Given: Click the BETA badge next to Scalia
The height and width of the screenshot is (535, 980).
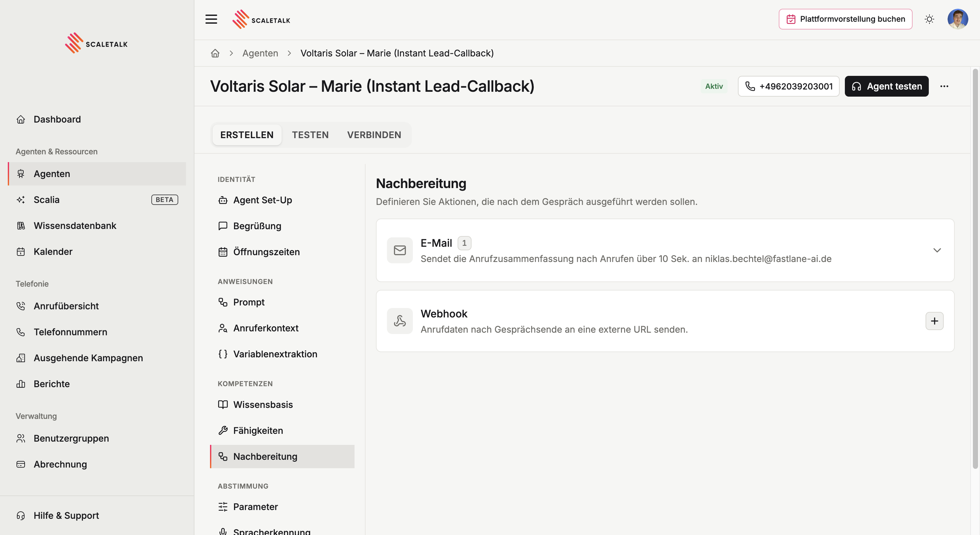Looking at the screenshot, I should [x=164, y=200].
